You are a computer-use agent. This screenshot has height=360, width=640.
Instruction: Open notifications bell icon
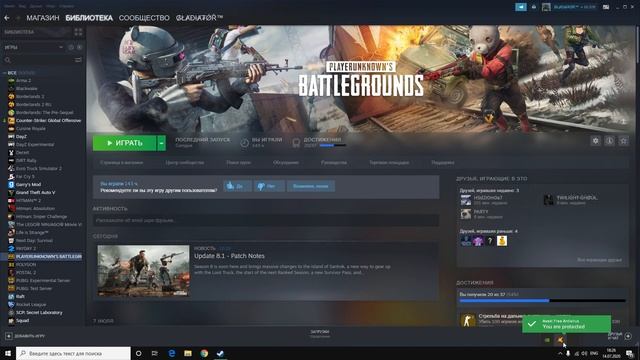(x=533, y=7)
